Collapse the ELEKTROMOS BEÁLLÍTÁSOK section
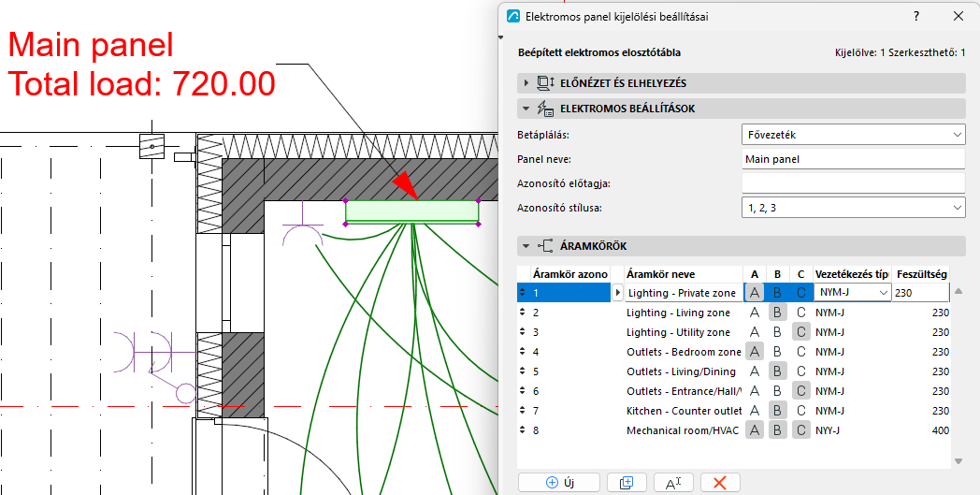Image resolution: width=980 pixels, height=495 pixels. coord(526,109)
